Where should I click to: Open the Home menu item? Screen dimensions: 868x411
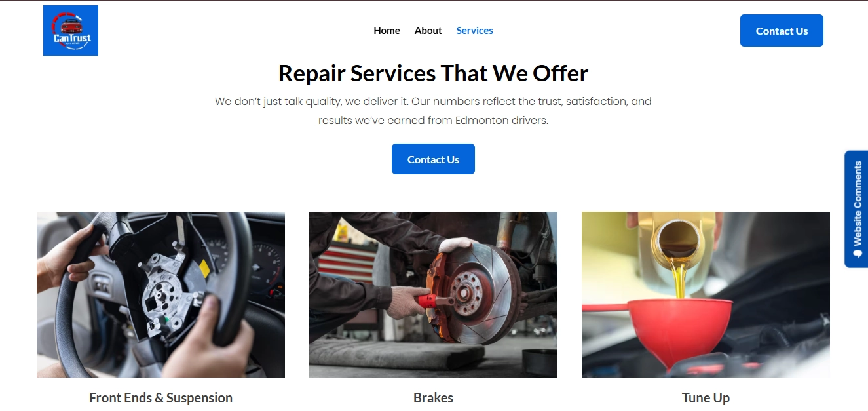click(387, 31)
